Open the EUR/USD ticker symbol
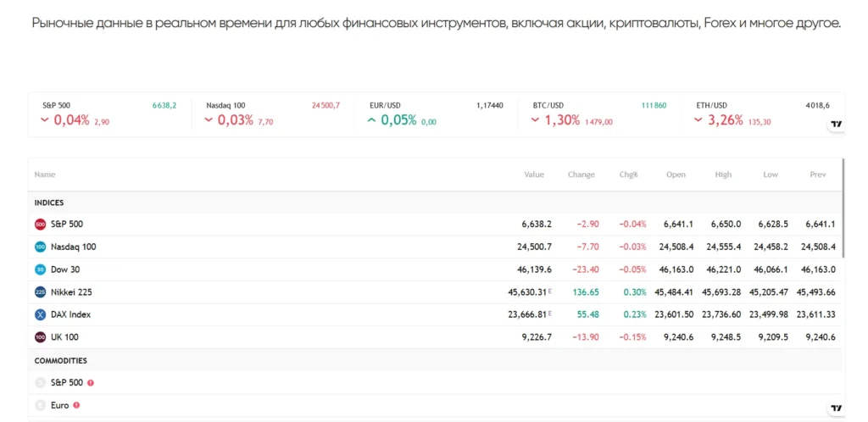 point(386,105)
